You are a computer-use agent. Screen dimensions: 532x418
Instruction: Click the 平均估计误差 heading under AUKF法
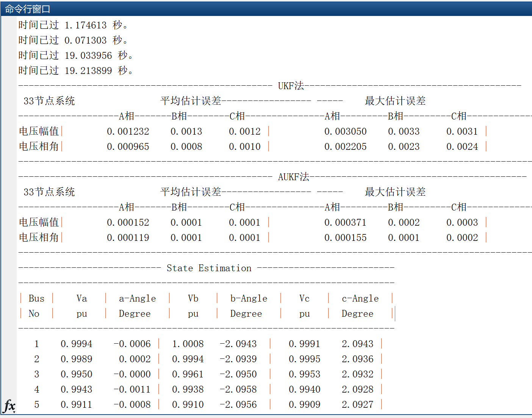pyautogui.click(x=191, y=192)
